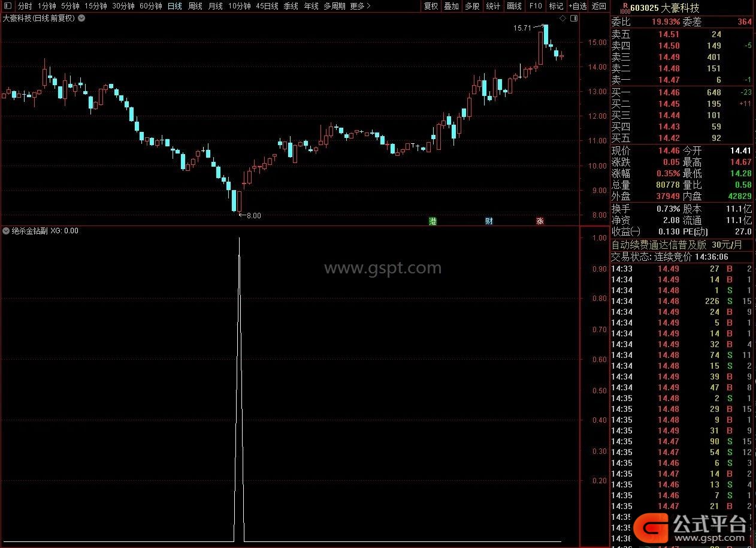The image size is (756, 548).
Task: Select the 季线 quarterly chart tab
Action: point(291,6)
